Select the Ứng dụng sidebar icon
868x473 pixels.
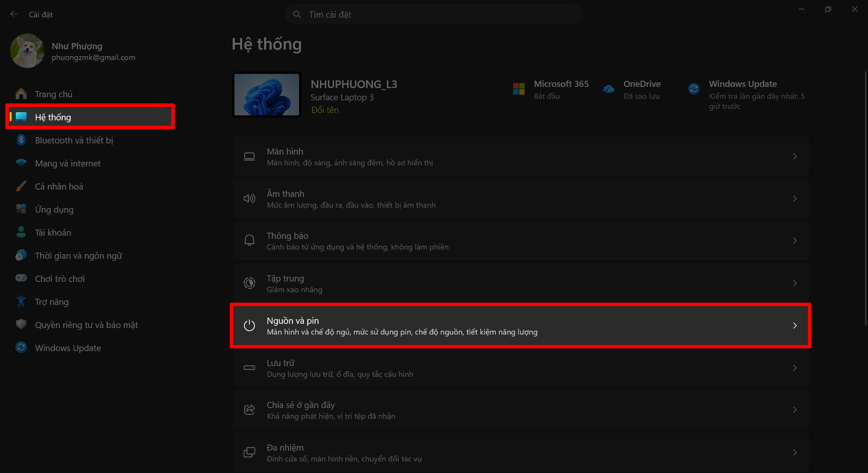(21, 209)
